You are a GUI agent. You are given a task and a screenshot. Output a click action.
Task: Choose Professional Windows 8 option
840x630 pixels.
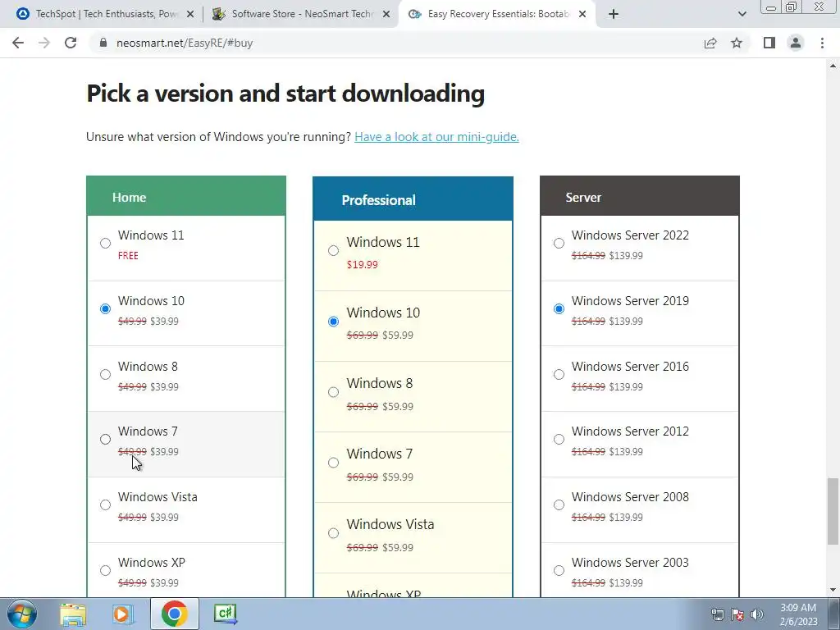tap(333, 392)
